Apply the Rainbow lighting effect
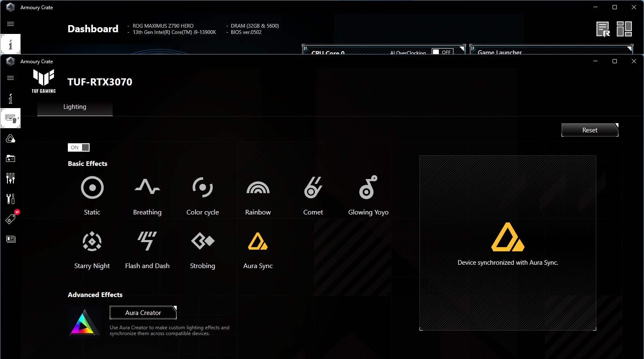 pyautogui.click(x=258, y=188)
